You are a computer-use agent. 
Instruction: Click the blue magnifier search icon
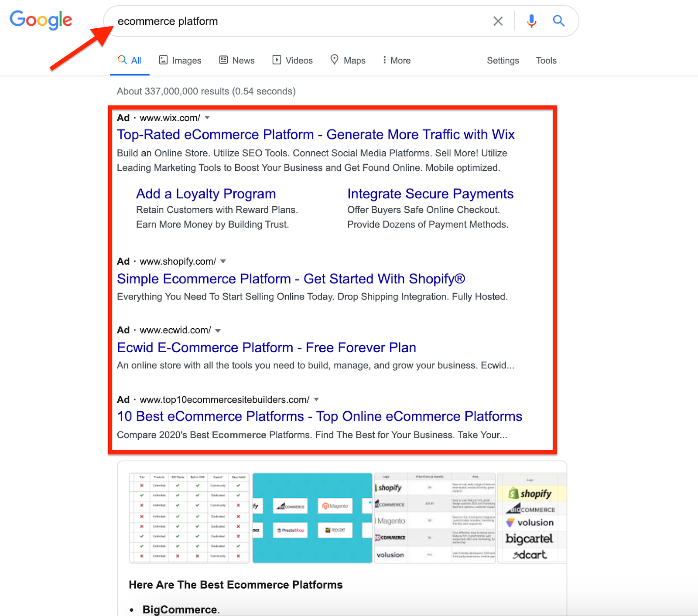(559, 20)
